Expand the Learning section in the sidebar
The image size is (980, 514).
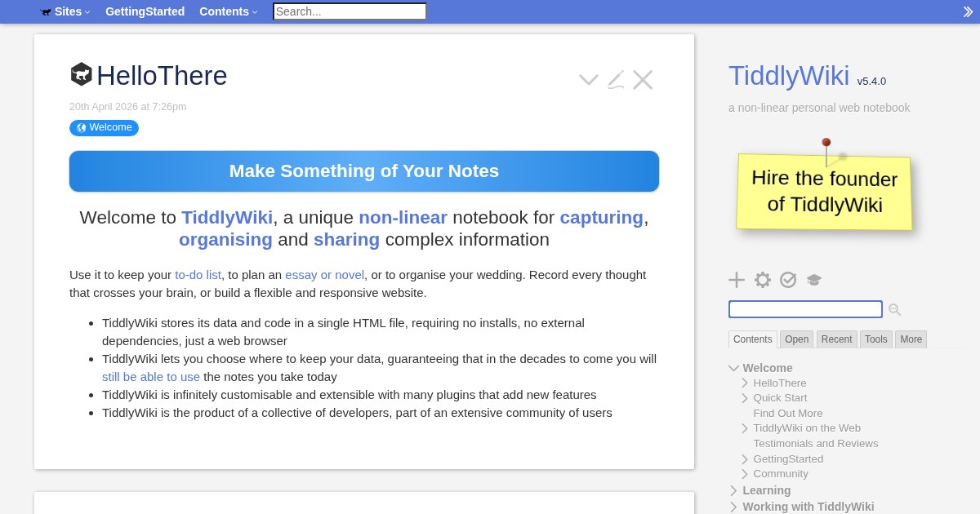pyautogui.click(x=734, y=490)
